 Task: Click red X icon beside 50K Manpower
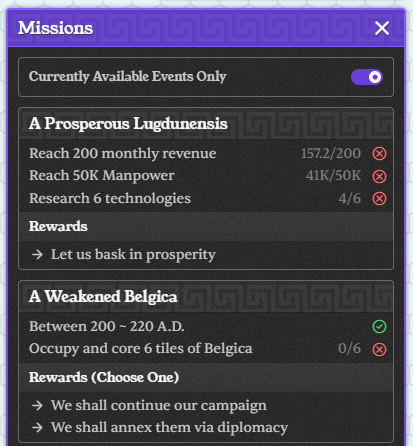coord(379,176)
